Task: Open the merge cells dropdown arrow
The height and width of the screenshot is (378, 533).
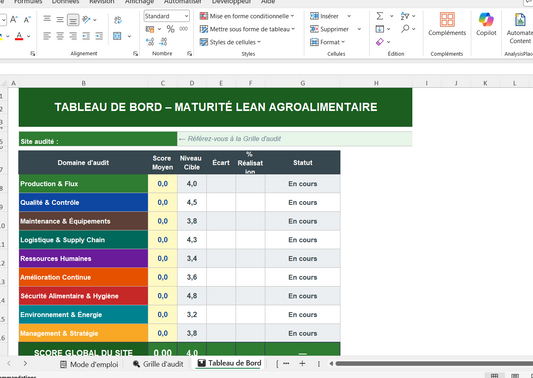Action: (x=129, y=36)
